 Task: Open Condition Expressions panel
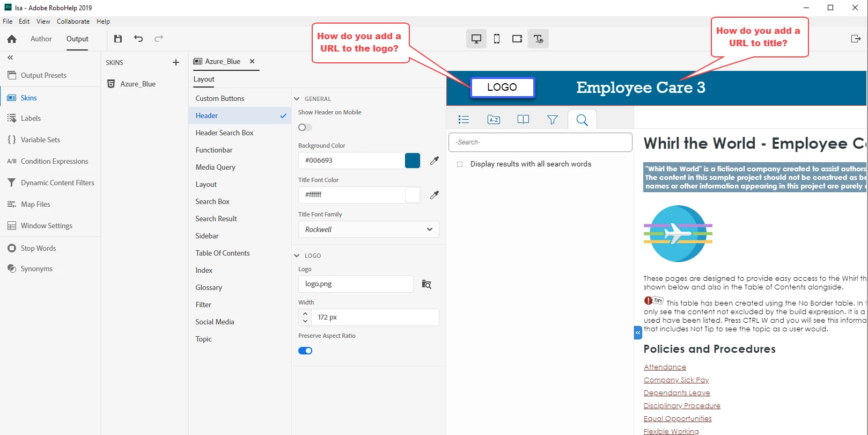[54, 161]
